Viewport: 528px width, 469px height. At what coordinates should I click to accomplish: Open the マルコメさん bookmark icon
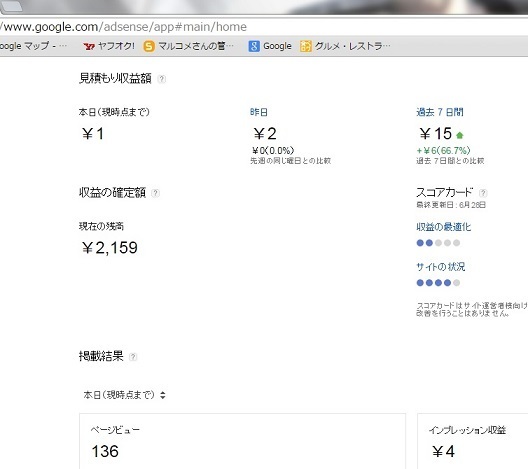pos(149,46)
